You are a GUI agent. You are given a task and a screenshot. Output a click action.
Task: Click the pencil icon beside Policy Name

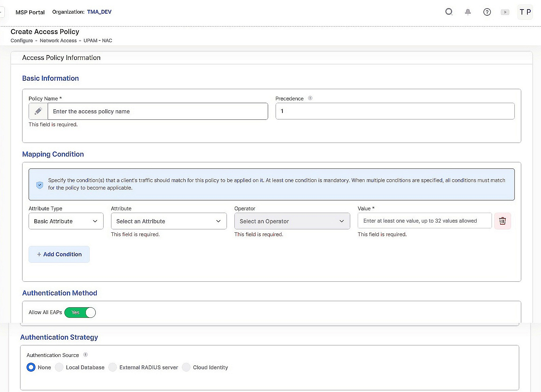pyautogui.click(x=38, y=111)
